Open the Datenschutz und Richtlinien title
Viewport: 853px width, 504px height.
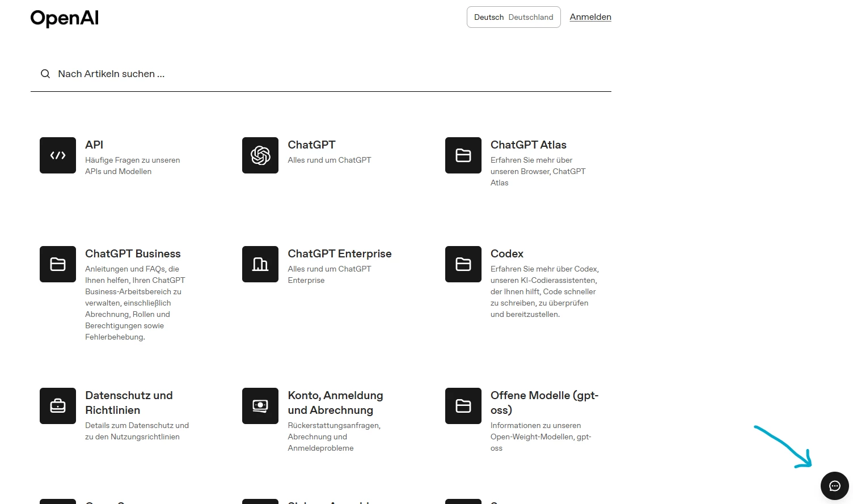point(129,403)
